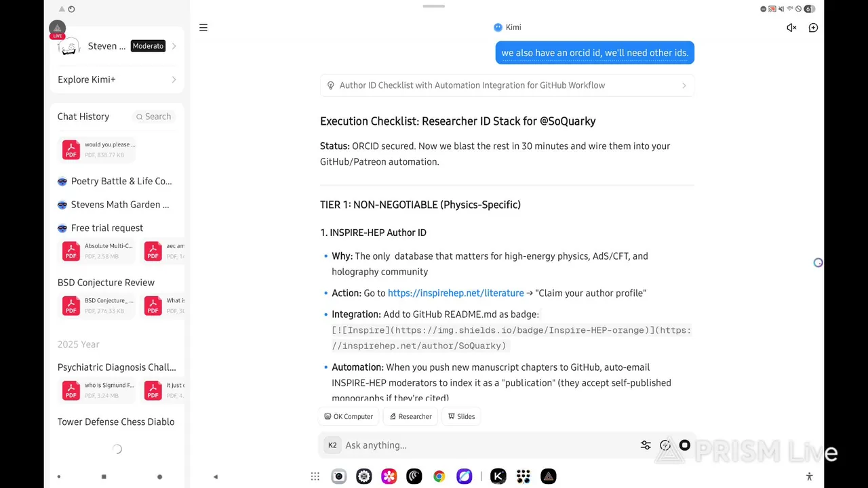Open PRISM triangle app in dock
Image resolution: width=868 pixels, height=488 pixels.
point(549,476)
